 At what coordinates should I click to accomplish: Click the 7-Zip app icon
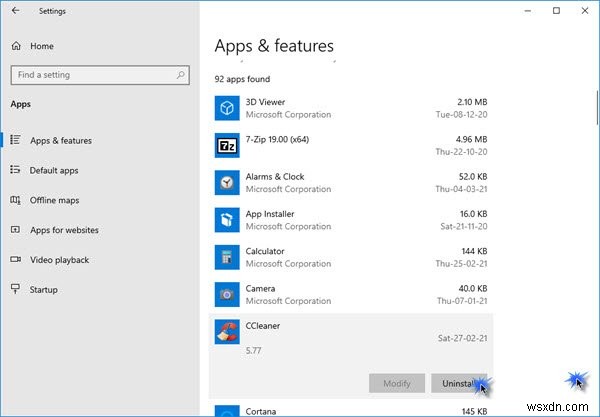click(227, 145)
